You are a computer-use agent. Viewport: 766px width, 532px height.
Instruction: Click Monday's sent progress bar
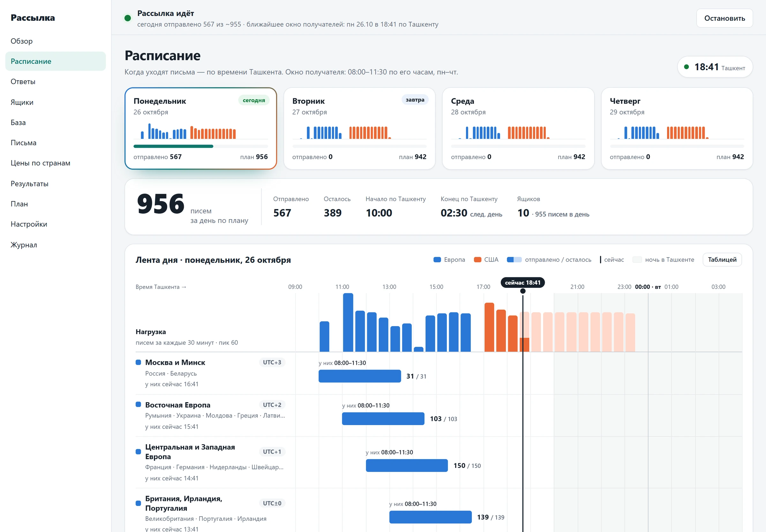[x=201, y=146]
